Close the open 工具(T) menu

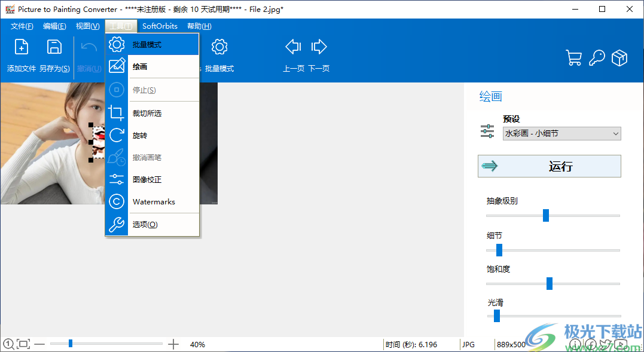click(121, 26)
